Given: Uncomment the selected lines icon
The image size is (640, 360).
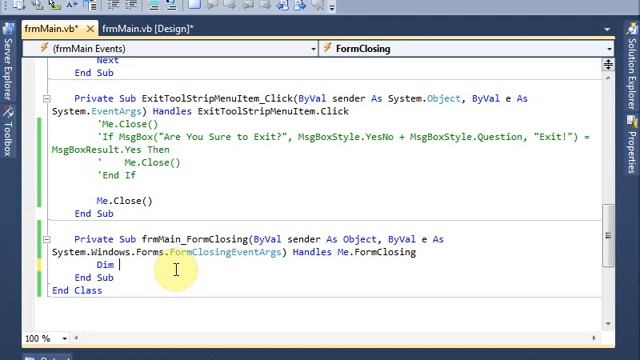Looking at the screenshot, I should coord(171,5).
